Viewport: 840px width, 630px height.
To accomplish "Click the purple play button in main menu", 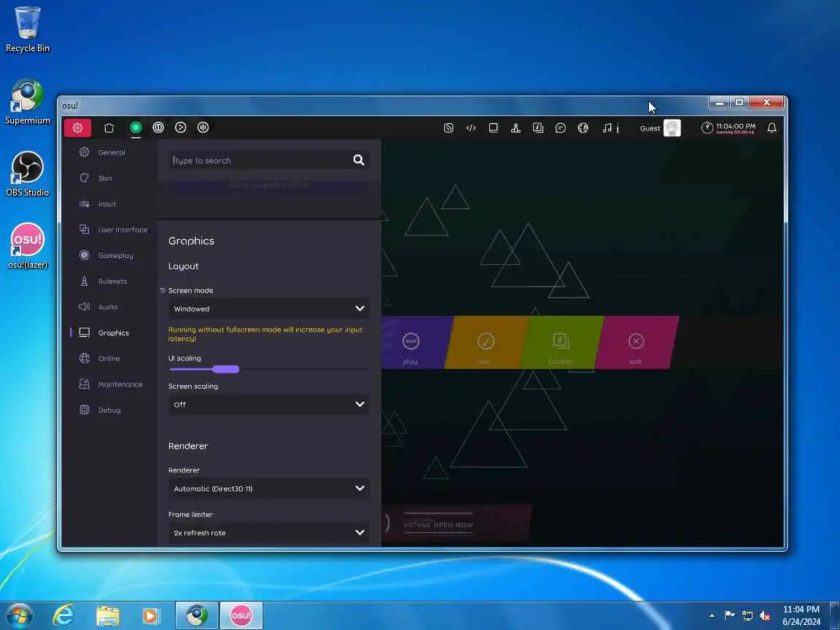I will pyautogui.click(x=413, y=342).
